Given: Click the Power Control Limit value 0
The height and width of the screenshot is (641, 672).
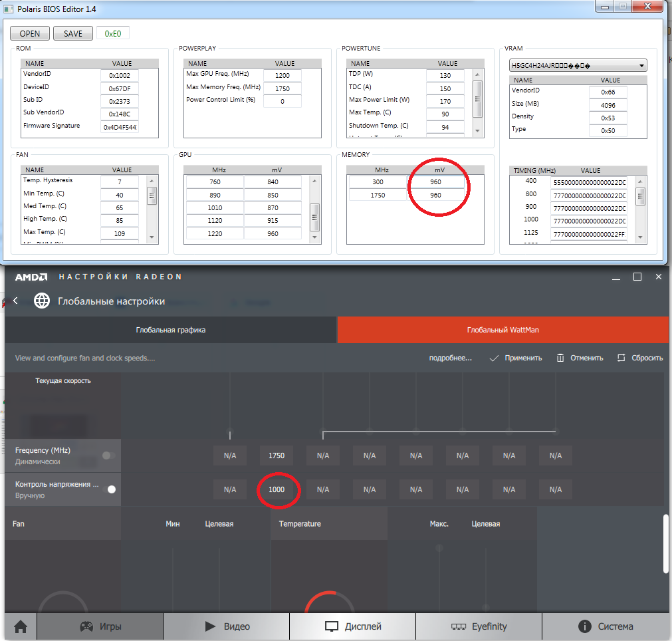Looking at the screenshot, I should (x=282, y=102).
